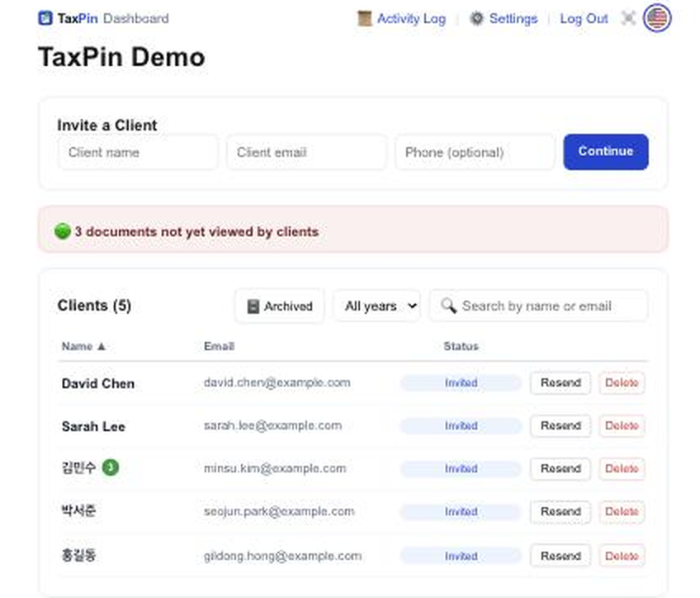Open the Activity Log link

click(411, 19)
